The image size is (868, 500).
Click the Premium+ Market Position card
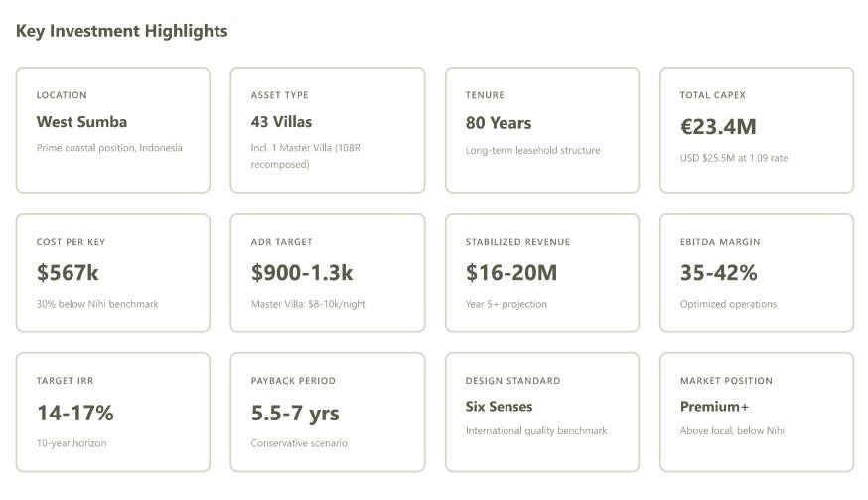click(756, 412)
